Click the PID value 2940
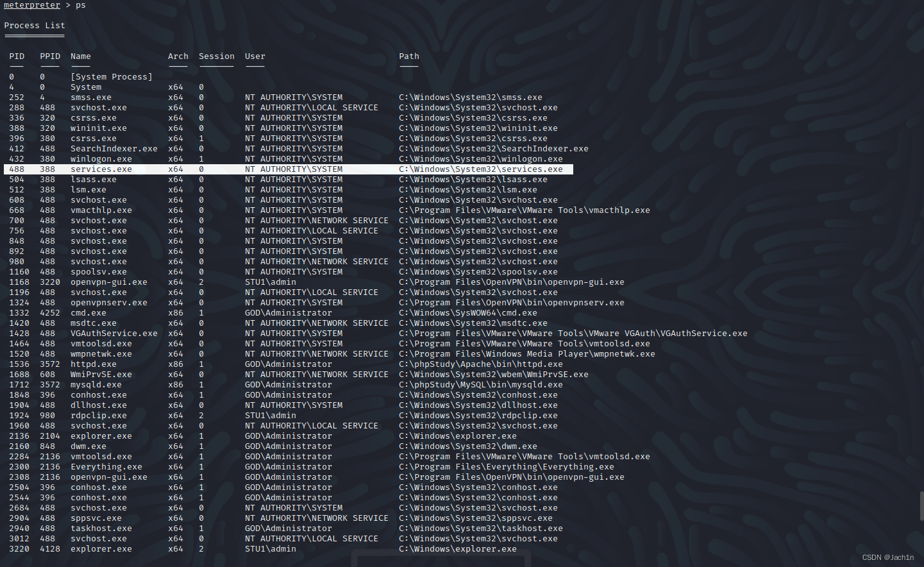Screen dimensions: 924x567 pos(19,529)
